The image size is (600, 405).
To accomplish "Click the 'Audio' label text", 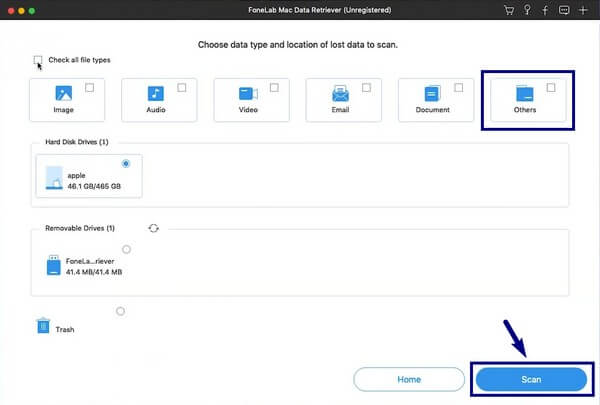I will point(156,110).
